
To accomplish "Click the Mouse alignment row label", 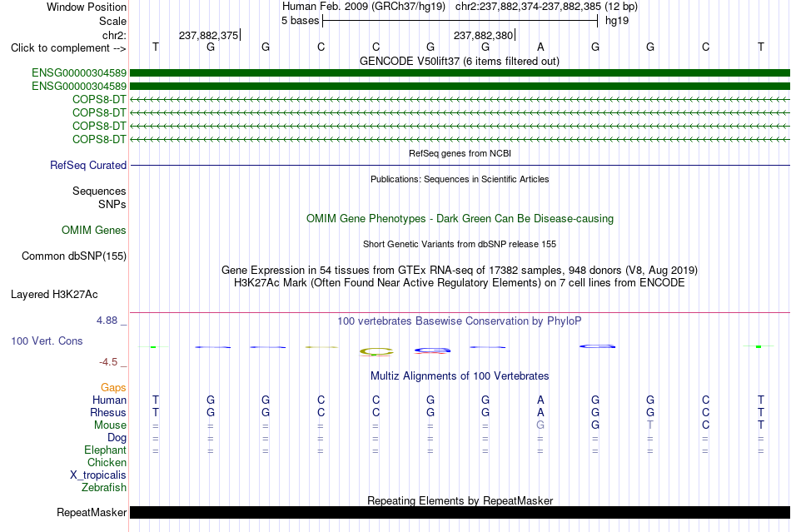I will 110,425.
